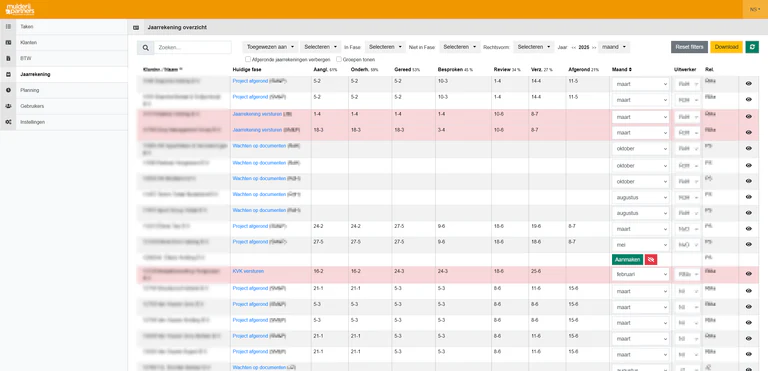Click the green refresh icon button
The width and height of the screenshot is (768, 371).
click(752, 47)
